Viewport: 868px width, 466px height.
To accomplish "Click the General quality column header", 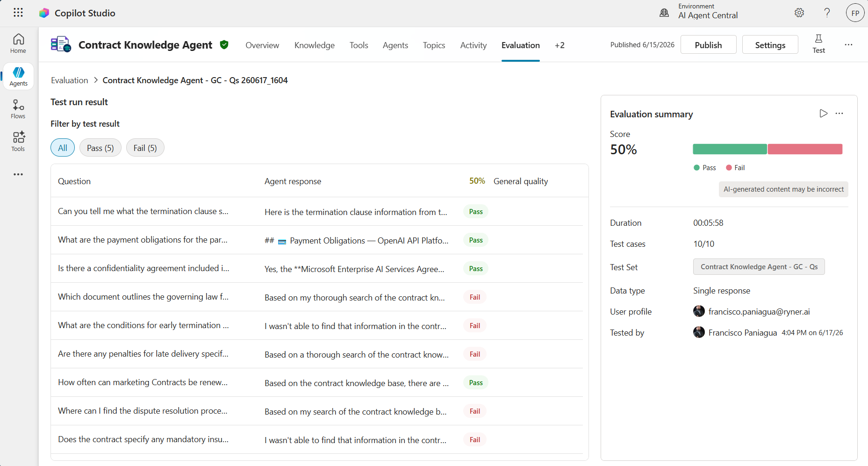I will click(x=521, y=181).
